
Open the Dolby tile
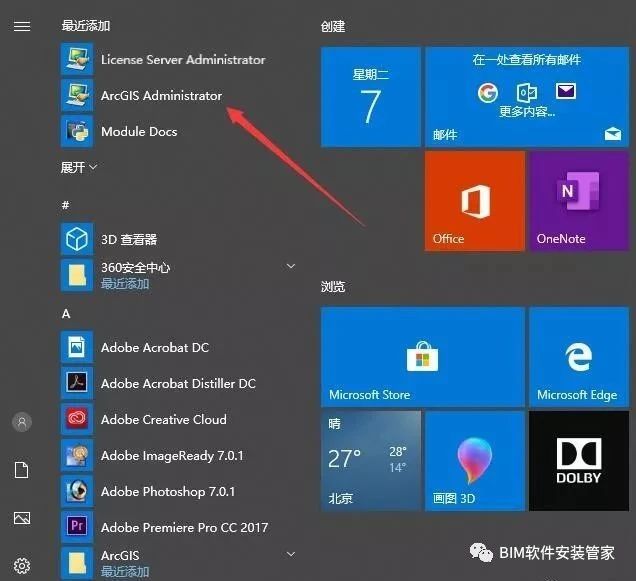point(579,461)
